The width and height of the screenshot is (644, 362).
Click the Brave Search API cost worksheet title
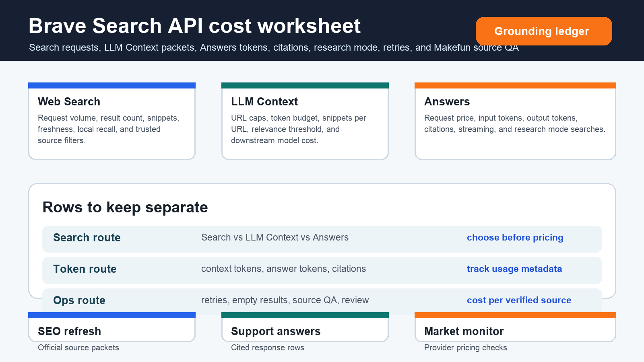pyautogui.click(x=194, y=26)
